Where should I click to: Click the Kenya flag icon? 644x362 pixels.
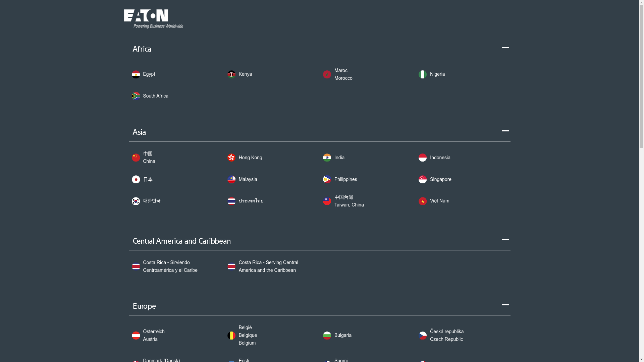[x=231, y=74]
